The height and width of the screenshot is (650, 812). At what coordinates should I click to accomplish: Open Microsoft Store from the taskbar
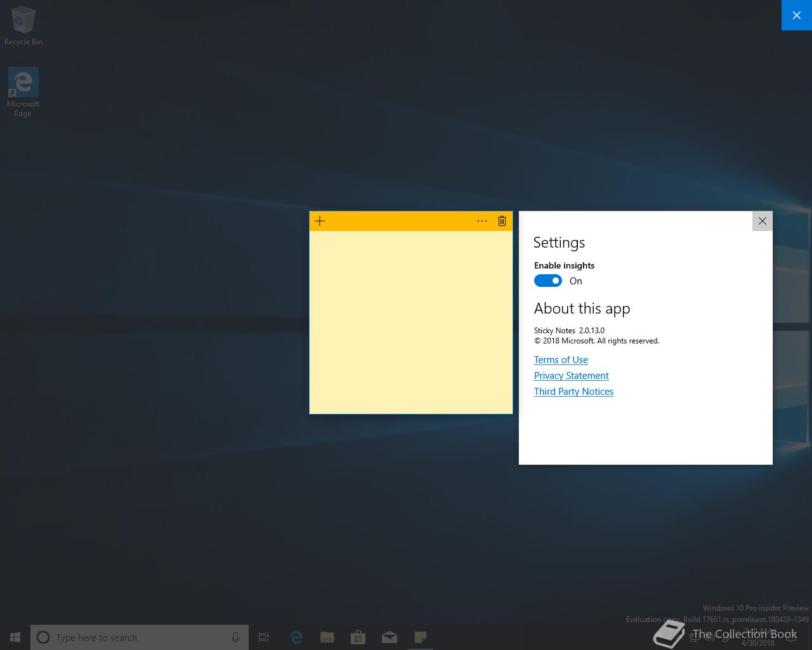358,637
